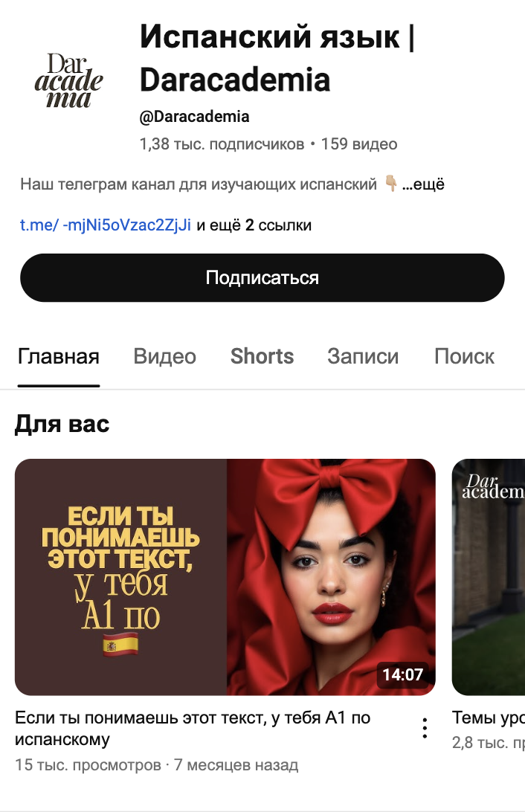525x812 pixels.
Task: Open the video title «Если ты понимаешь этот текст, у тебя A1»
Action: click(193, 728)
